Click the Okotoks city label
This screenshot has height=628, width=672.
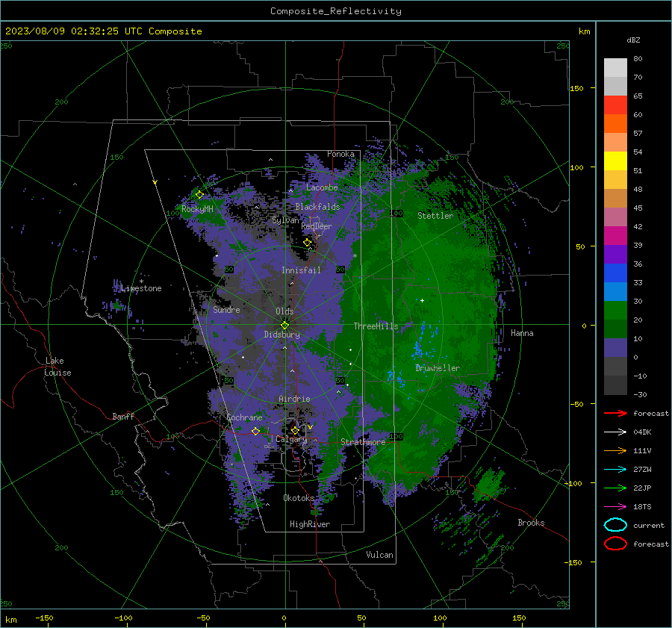(299, 498)
